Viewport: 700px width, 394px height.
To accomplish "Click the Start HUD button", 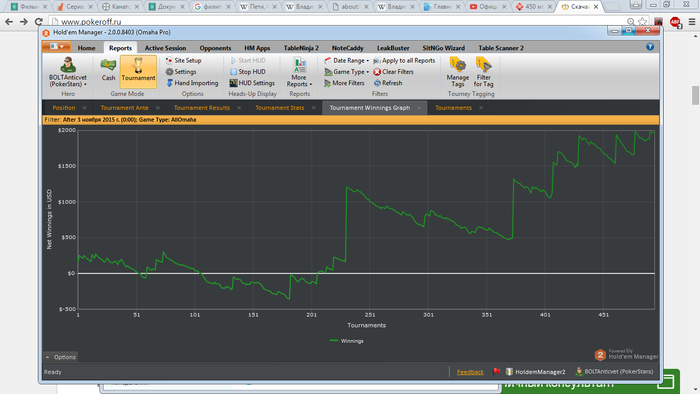I will coord(248,60).
